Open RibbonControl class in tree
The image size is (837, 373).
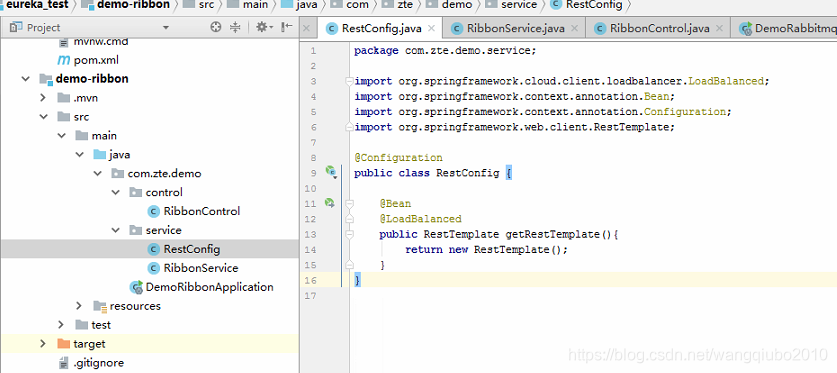click(202, 211)
